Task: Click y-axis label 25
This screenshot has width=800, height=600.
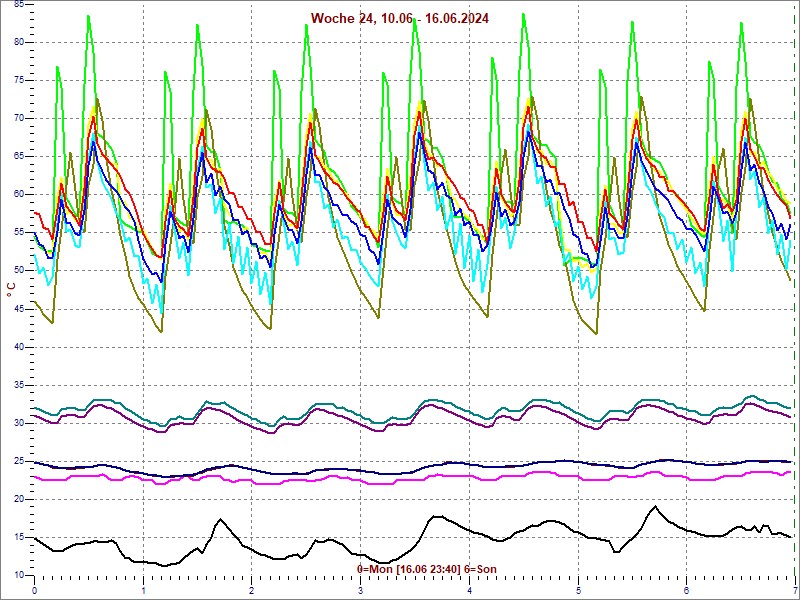Action: [19, 461]
